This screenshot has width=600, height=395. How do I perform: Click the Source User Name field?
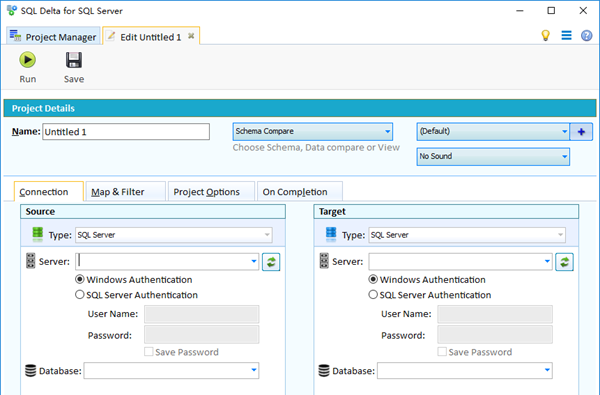(x=202, y=314)
